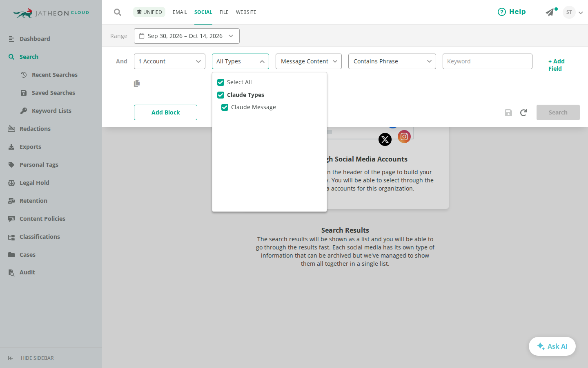Screen dimensions: 588x368
Task: Open the Contains Phrase dropdown
Action: (392, 61)
